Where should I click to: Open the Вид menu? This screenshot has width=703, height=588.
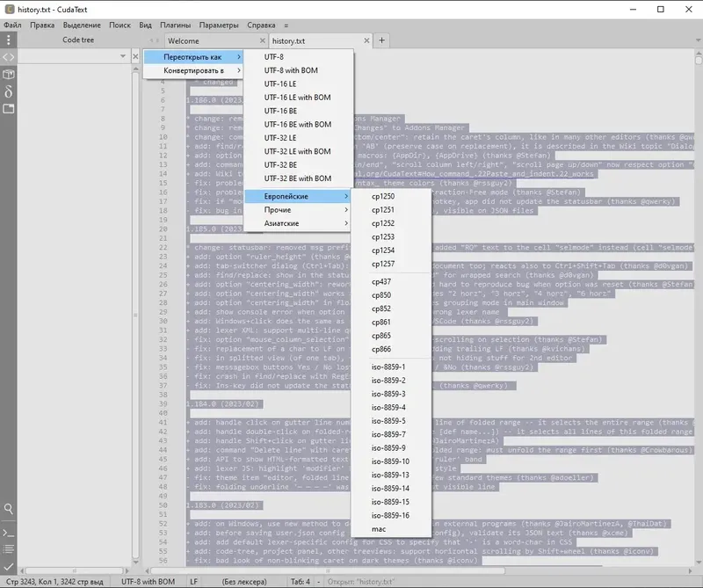tap(145, 25)
